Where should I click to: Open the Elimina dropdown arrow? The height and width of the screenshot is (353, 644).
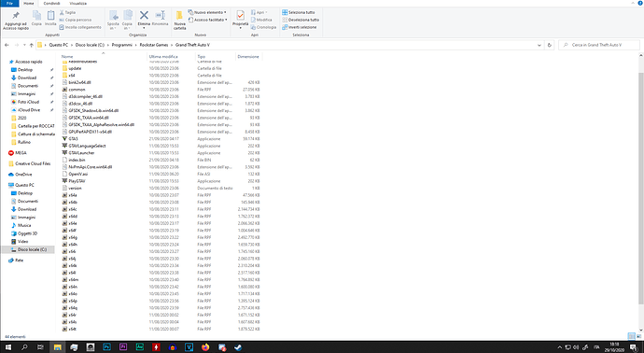tap(144, 28)
